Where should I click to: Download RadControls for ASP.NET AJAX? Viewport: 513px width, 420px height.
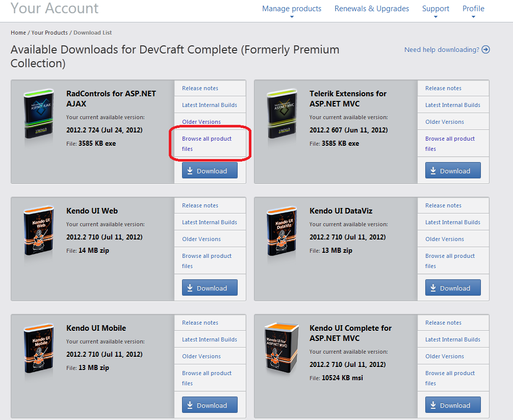pyautogui.click(x=210, y=171)
